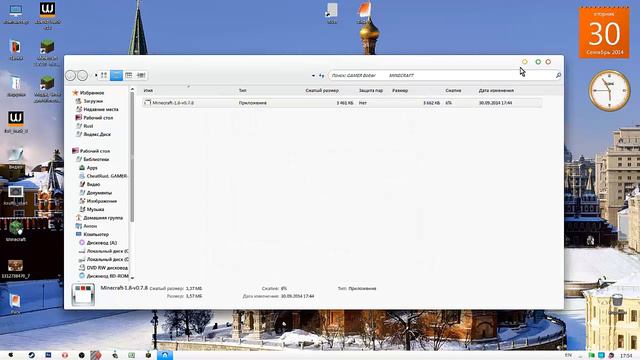Open Яндекс.Диск in favorites
The image size is (640, 360).
coord(97,134)
